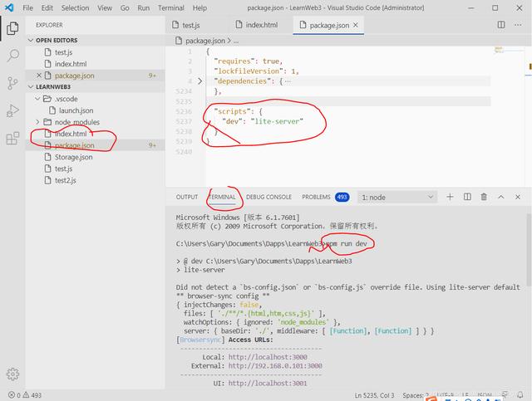Open the Manage gear settings icon

click(x=12, y=374)
